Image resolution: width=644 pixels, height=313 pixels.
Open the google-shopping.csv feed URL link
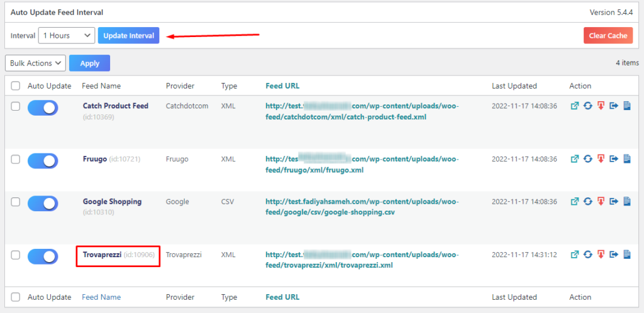(362, 207)
